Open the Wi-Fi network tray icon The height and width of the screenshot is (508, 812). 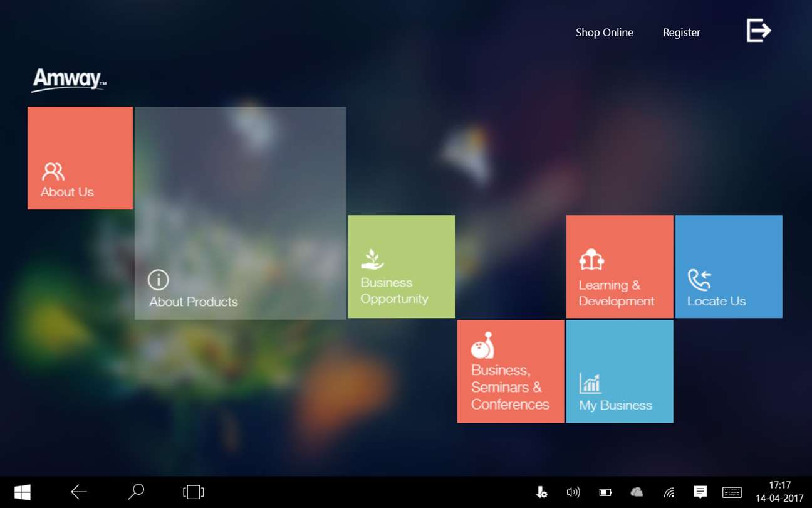tap(669, 493)
